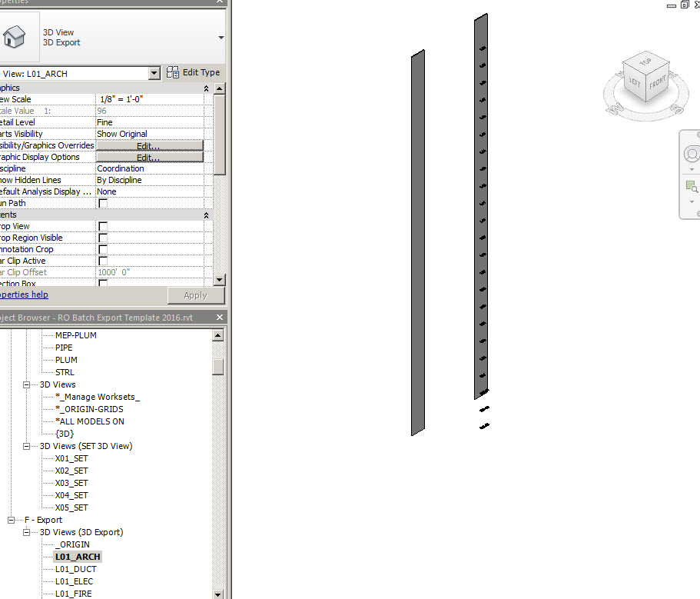The width and height of the screenshot is (700, 599).
Task: Collapse the Graphics properties section
Action: click(206, 88)
